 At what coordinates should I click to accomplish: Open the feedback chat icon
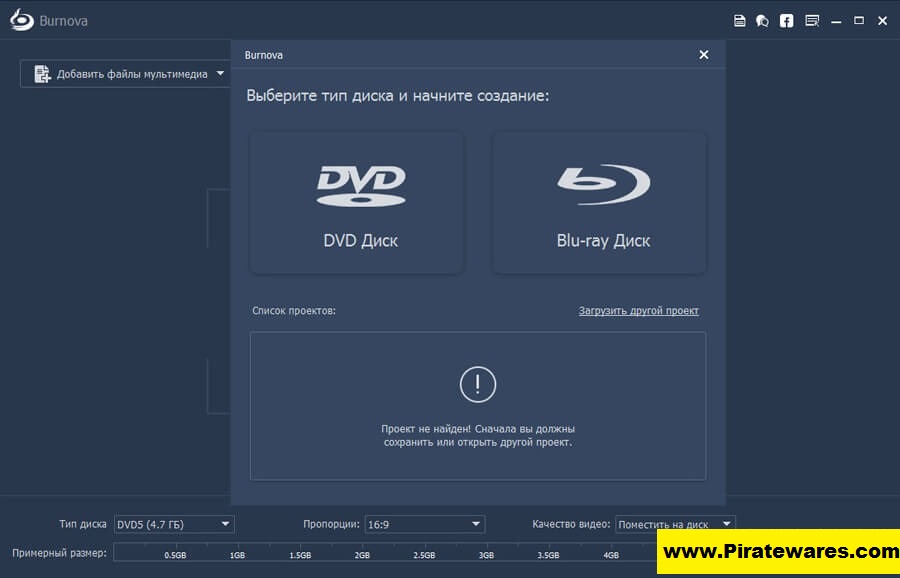click(762, 20)
